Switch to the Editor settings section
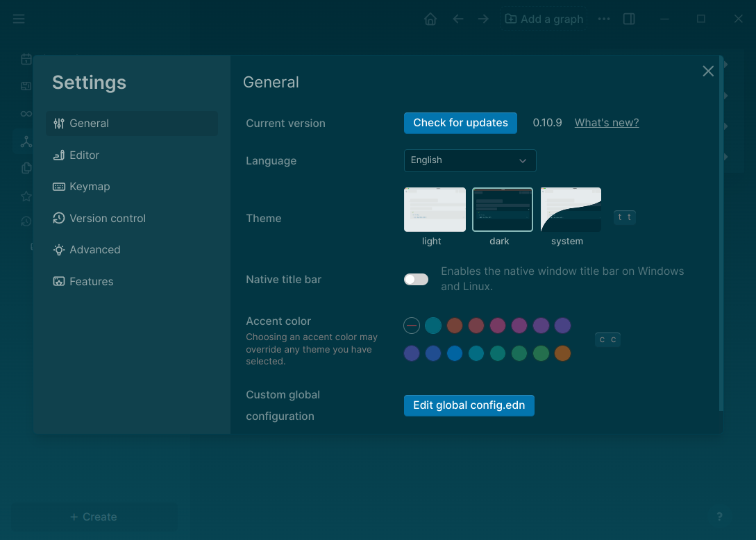756x540 pixels. click(83, 155)
